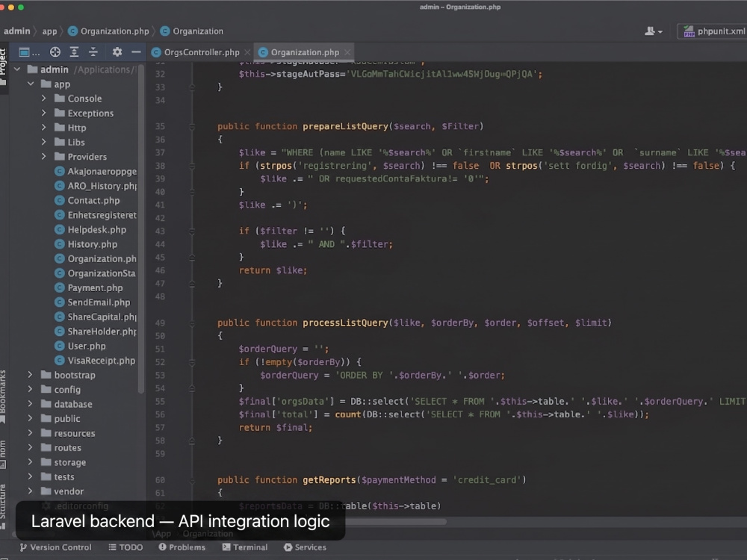This screenshot has width=747, height=560.
Task: Expand the public folder arrow
Action: coord(31,419)
